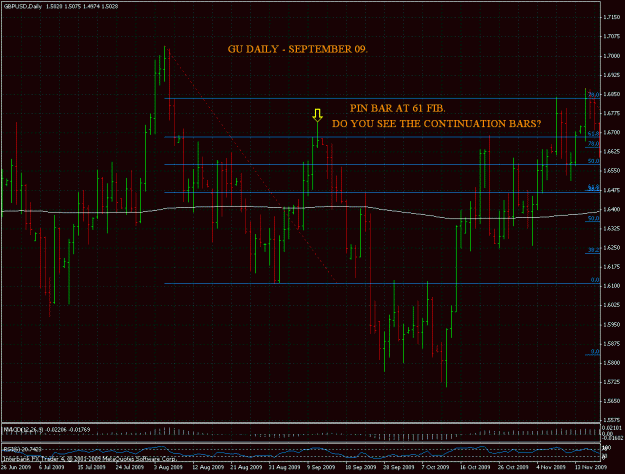The height and width of the screenshot is (474, 625).
Task: Click the blue RSI line in the indicator pane
Action: click(x=299, y=452)
